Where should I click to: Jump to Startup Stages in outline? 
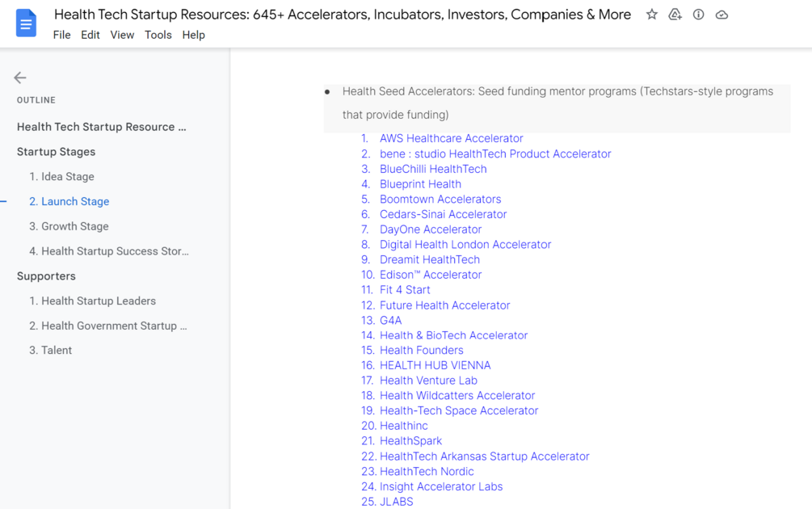click(57, 152)
